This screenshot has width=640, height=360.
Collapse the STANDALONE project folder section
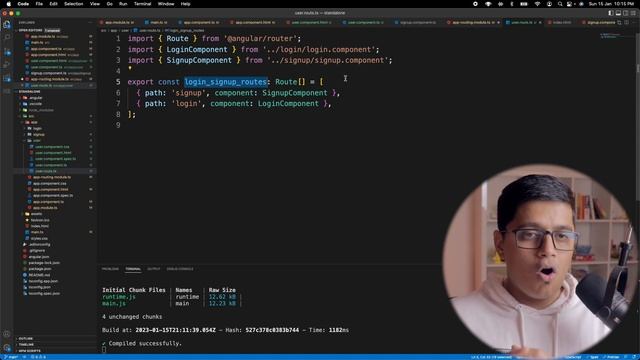29,91
